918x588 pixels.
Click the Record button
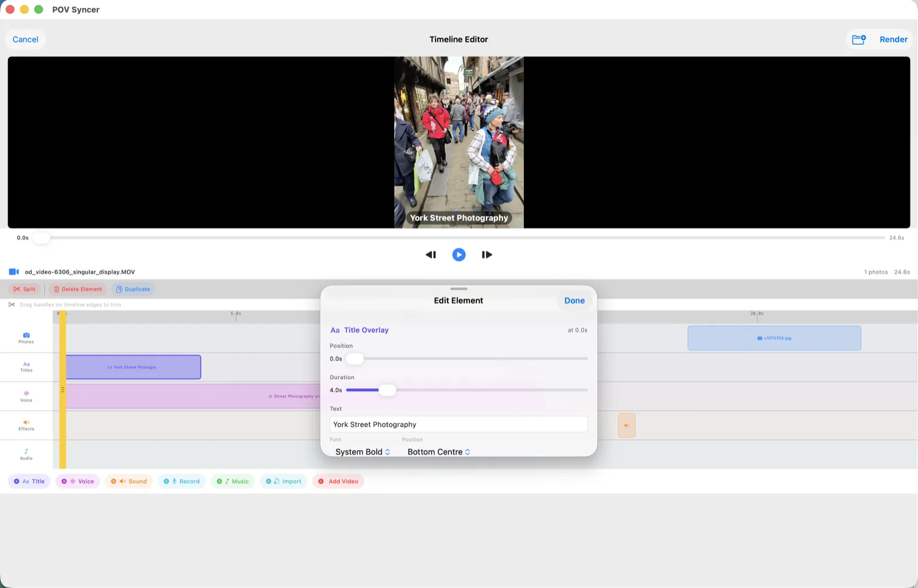click(x=181, y=481)
